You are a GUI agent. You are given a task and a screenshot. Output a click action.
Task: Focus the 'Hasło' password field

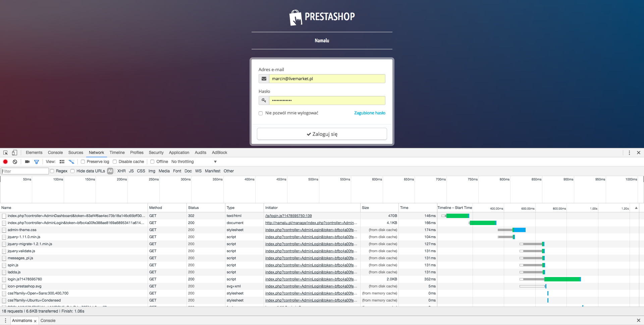point(327,101)
